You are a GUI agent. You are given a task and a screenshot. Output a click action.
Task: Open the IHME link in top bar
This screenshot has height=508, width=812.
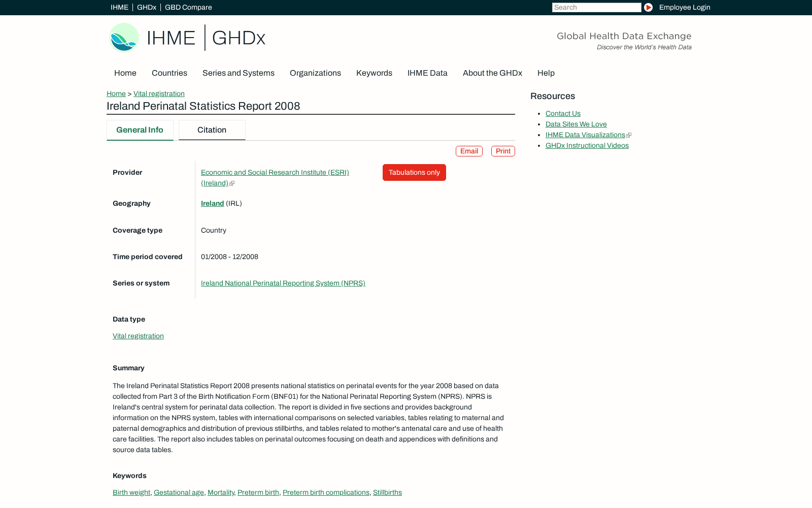coord(119,7)
